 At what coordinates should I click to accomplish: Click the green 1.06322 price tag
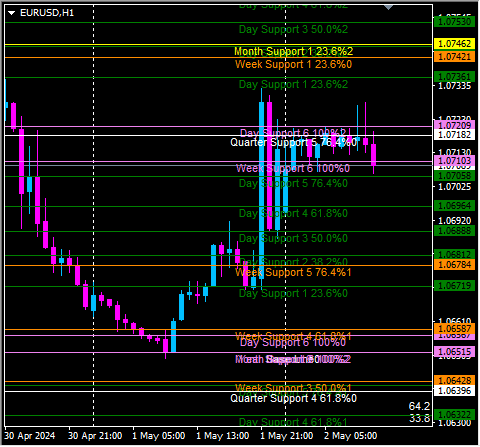point(454,415)
